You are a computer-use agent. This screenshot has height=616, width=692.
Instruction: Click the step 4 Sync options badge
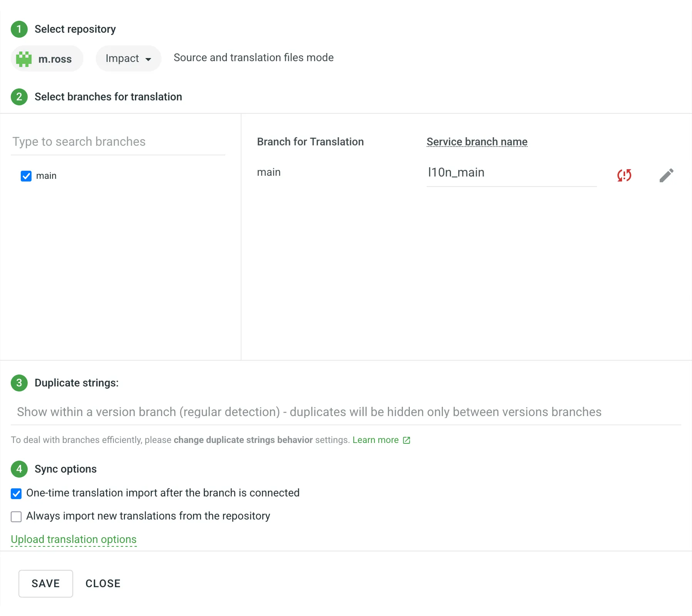pos(19,469)
